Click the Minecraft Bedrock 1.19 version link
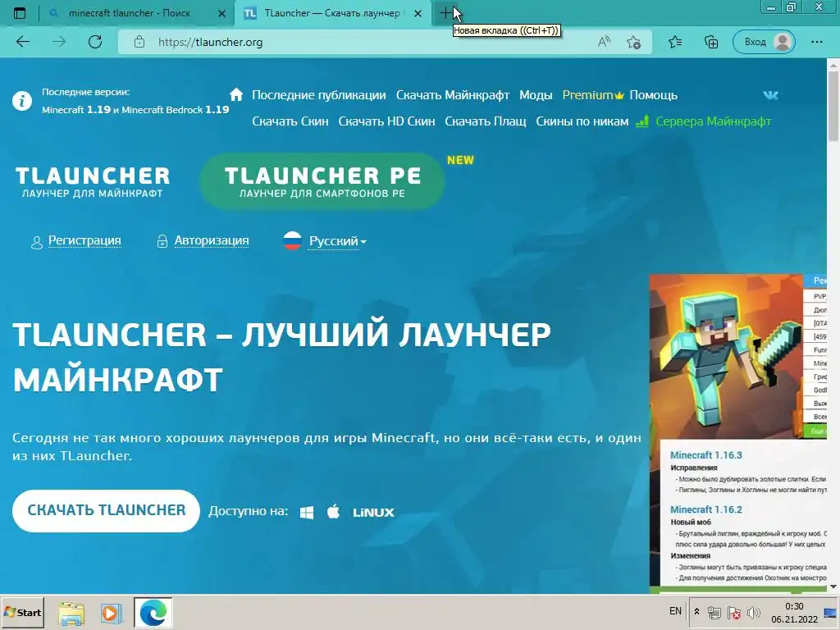Image resolution: width=840 pixels, height=630 pixels. [176, 110]
